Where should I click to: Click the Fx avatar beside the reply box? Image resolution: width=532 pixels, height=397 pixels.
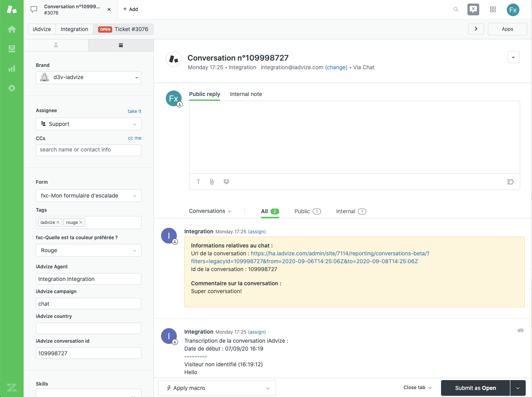click(174, 98)
